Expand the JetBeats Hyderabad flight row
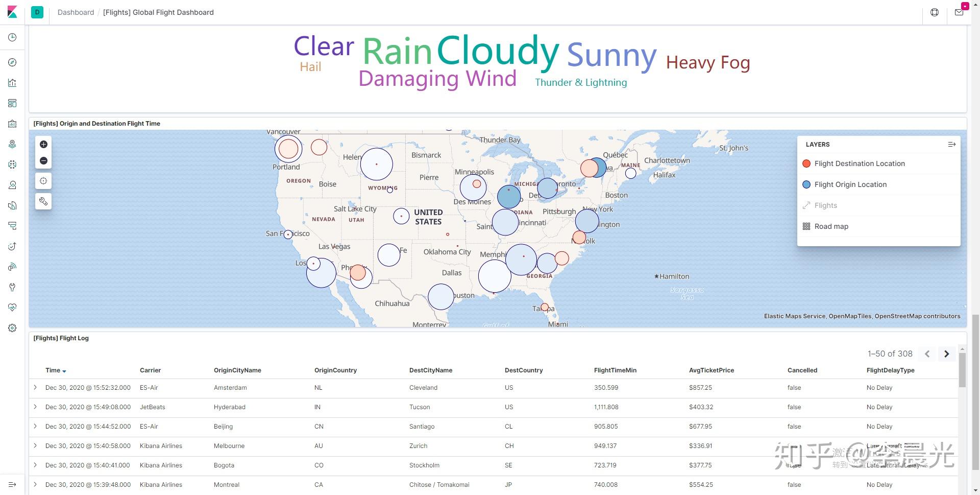This screenshot has width=980, height=495. tap(35, 407)
